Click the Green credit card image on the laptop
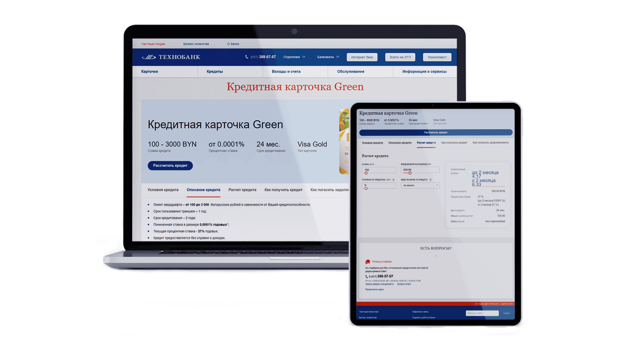Image resolution: width=644 pixels, height=350 pixels. coord(344,142)
